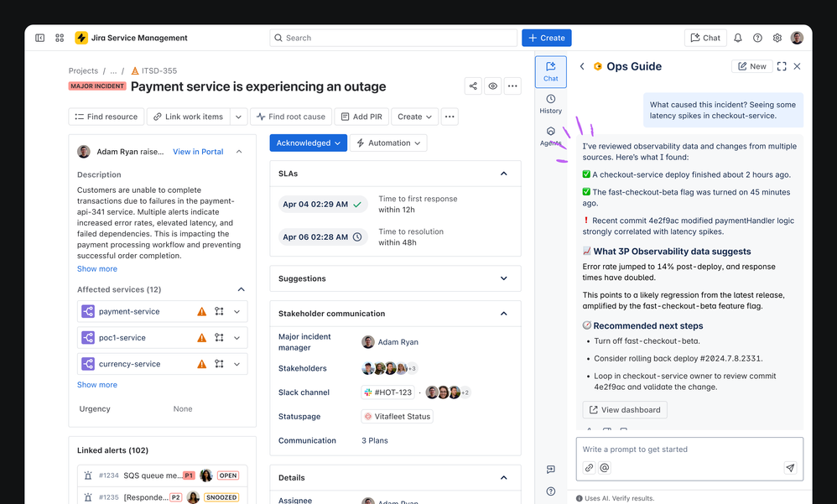The height and width of the screenshot is (504, 837).
Task: Switch to the Chat tab in sidebar
Action: (x=550, y=71)
